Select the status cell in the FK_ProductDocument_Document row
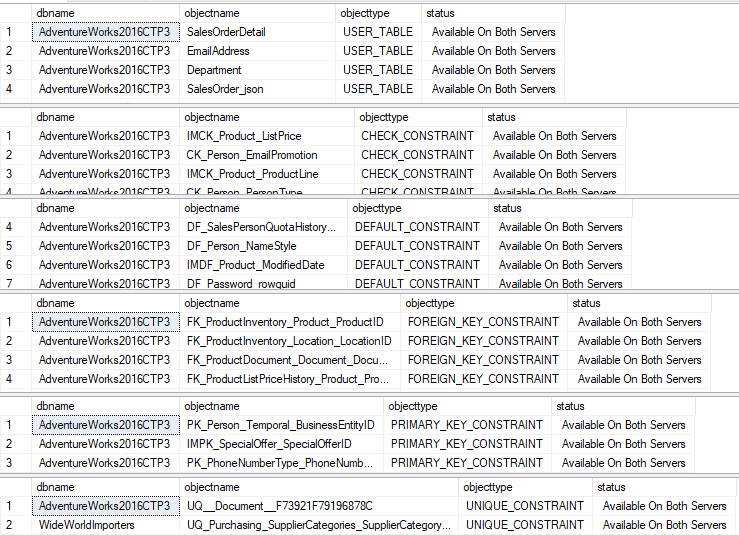The image size is (739, 535). [x=640, y=360]
